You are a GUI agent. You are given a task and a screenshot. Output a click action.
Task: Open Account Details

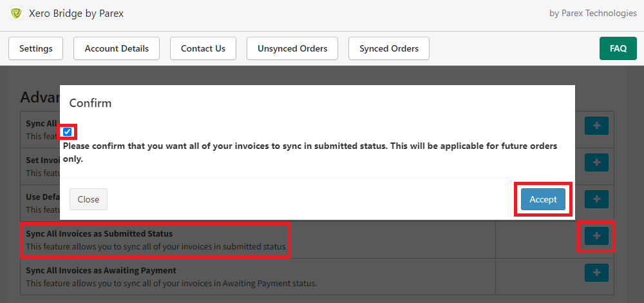coord(117,48)
